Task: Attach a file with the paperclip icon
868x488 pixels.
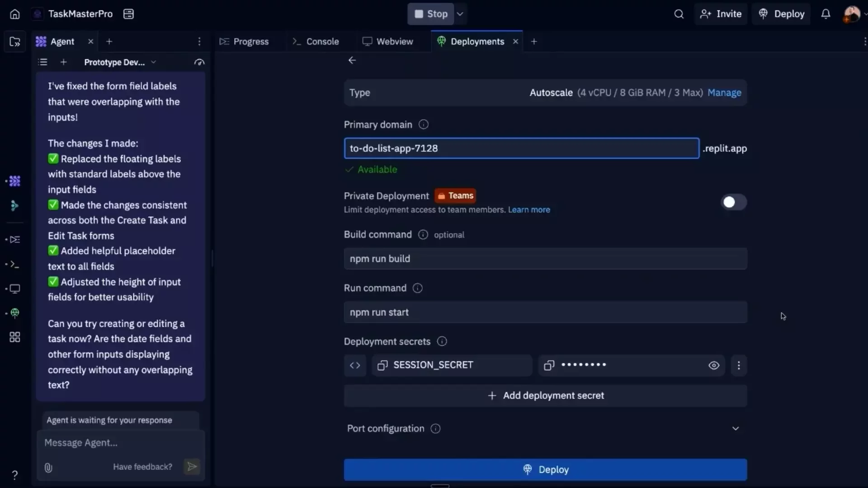Action: 48,468
